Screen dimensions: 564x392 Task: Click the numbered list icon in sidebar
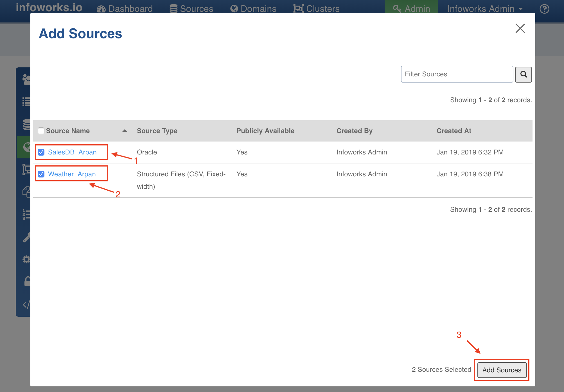26,215
